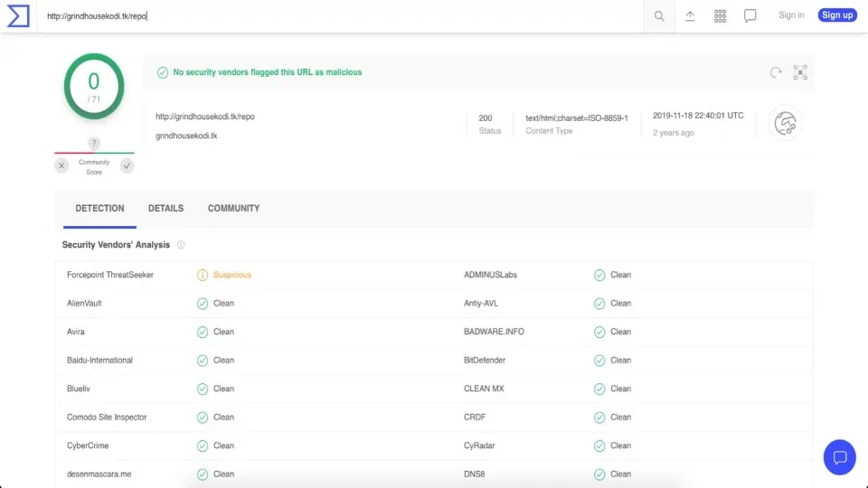868x488 pixels.
Task: Select the 0/71 detection score circle
Action: 94,87
